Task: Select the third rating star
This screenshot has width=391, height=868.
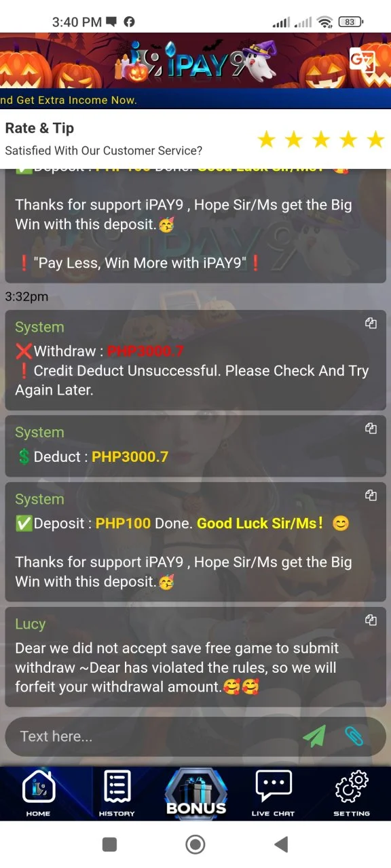Action: click(x=320, y=140)
